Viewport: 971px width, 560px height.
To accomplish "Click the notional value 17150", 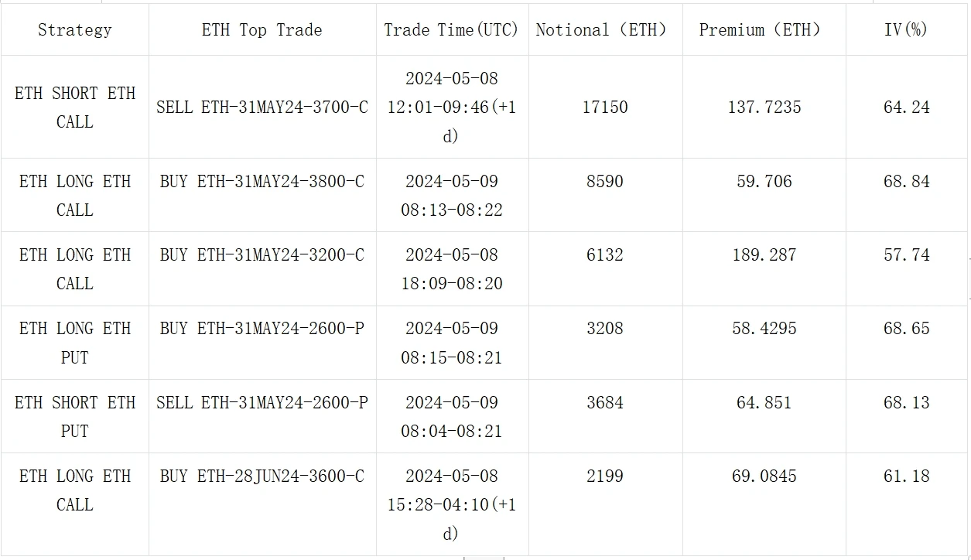I will point(605,108).
